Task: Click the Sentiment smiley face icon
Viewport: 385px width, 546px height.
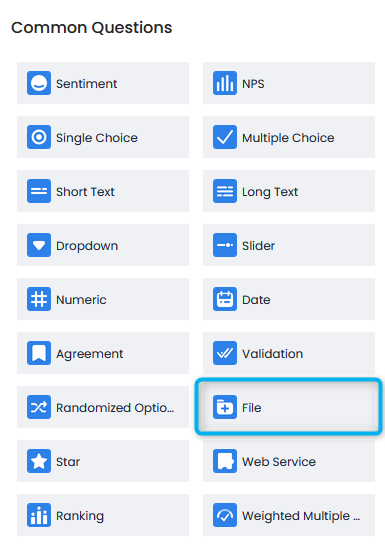Action: 39,83
